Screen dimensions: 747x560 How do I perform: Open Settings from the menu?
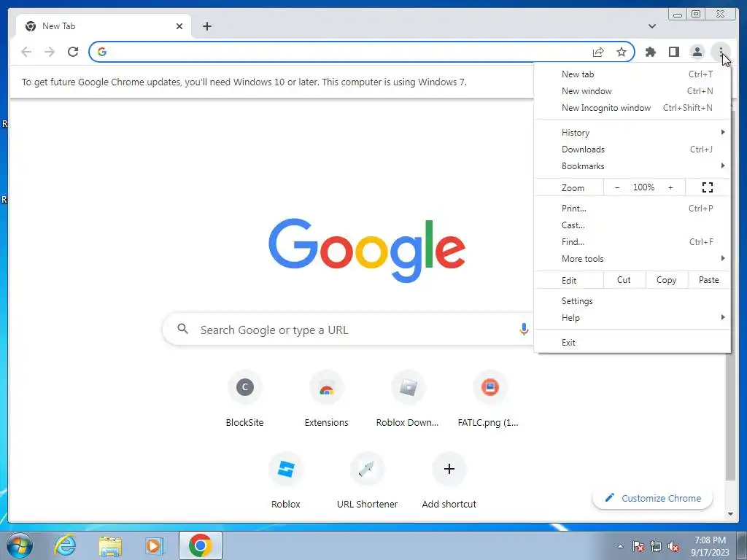632,301
